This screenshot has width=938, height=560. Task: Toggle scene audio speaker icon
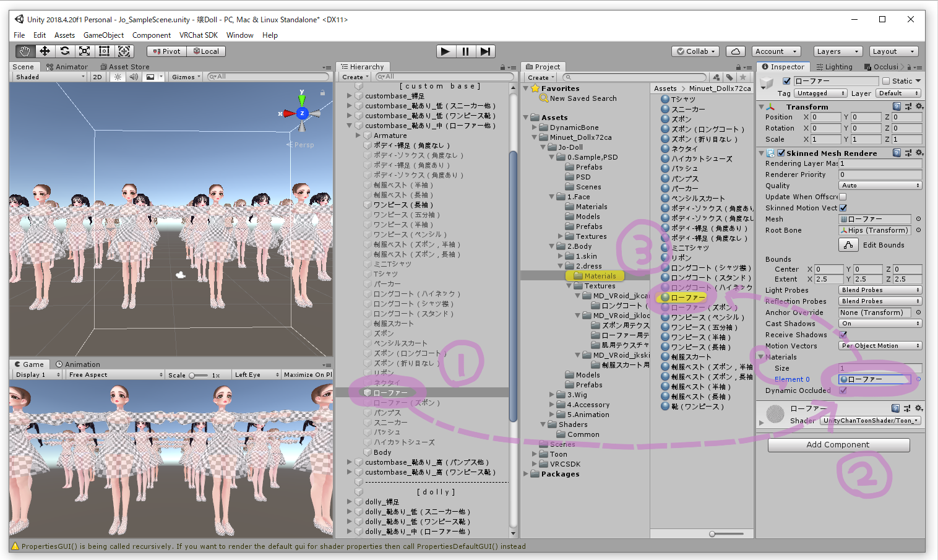pyautogui.click(x=134, y=77)
